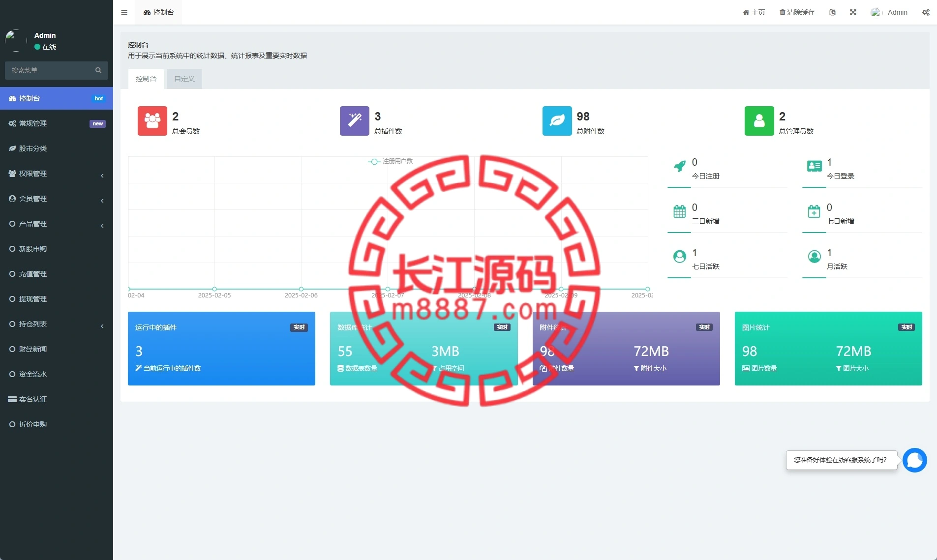Click the chart data point at 2025-02-05
This screenshot has height=560, width=937.
pyautogui.click(x=214, y=289)
